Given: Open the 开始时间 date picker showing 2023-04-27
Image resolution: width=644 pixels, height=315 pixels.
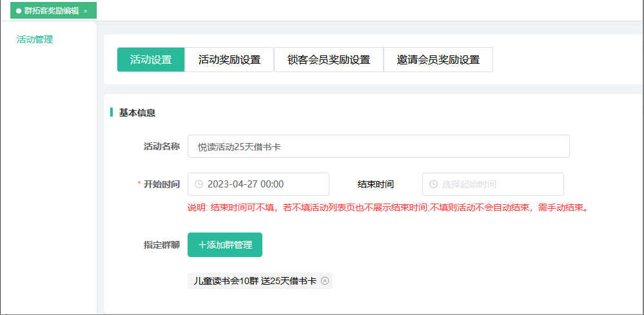Looking at the screenshot, I should point(264,184).
